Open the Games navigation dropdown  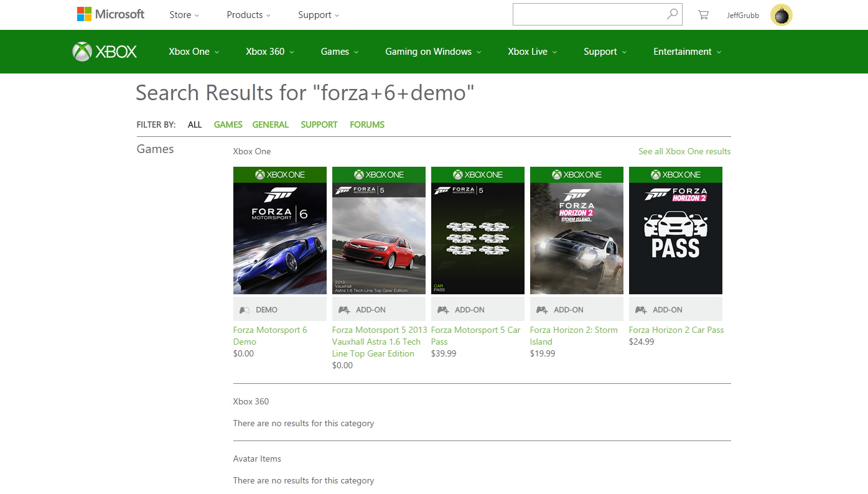(x=340, y=52)
